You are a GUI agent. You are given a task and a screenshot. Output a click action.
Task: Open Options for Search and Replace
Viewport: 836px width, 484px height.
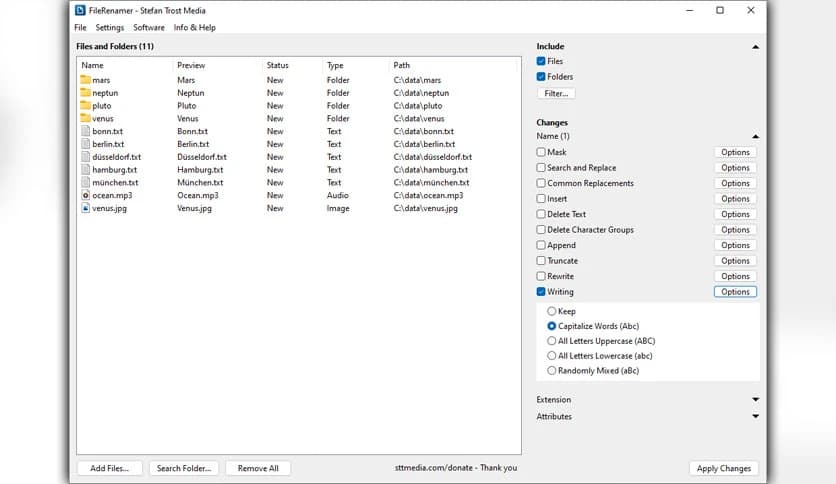(x=735, y=167)
